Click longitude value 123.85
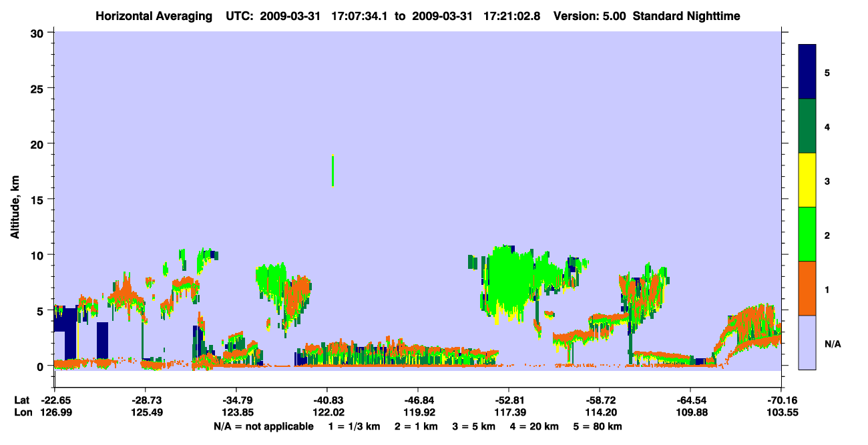Image resolution: width=868 pixels, height=445 pixels. (x=237, y=412)
